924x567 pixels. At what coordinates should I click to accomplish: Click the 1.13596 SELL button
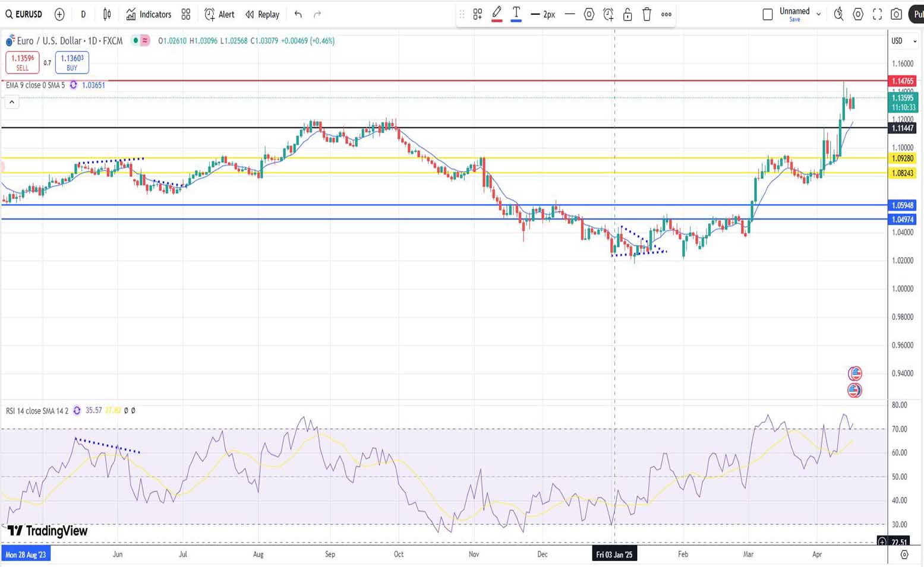(23, 62)
